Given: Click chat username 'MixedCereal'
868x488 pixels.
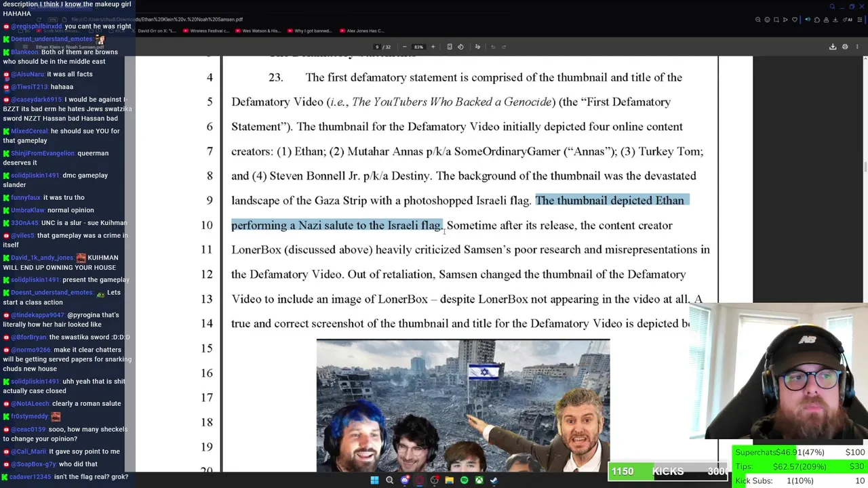Looking at the screenshot, I should (29, 131).
